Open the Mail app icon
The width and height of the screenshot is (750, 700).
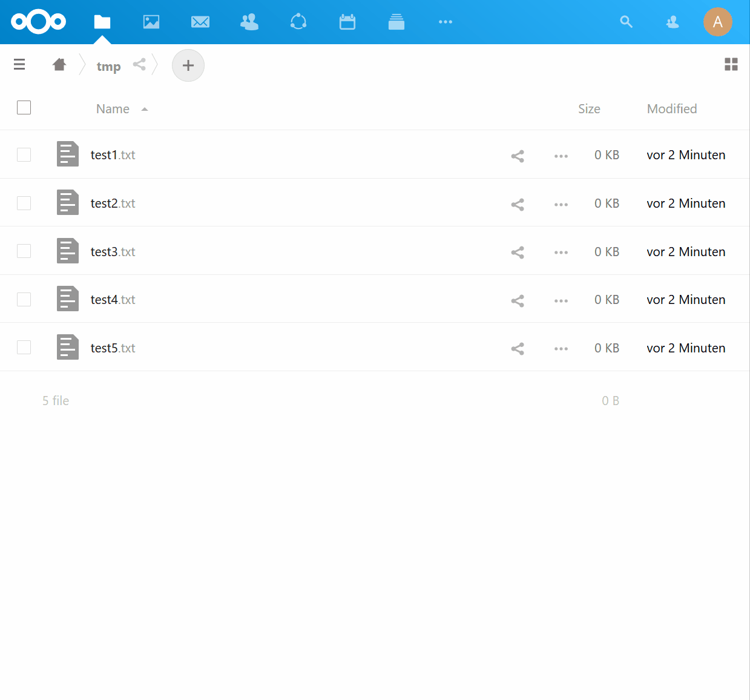click(200, 22)
